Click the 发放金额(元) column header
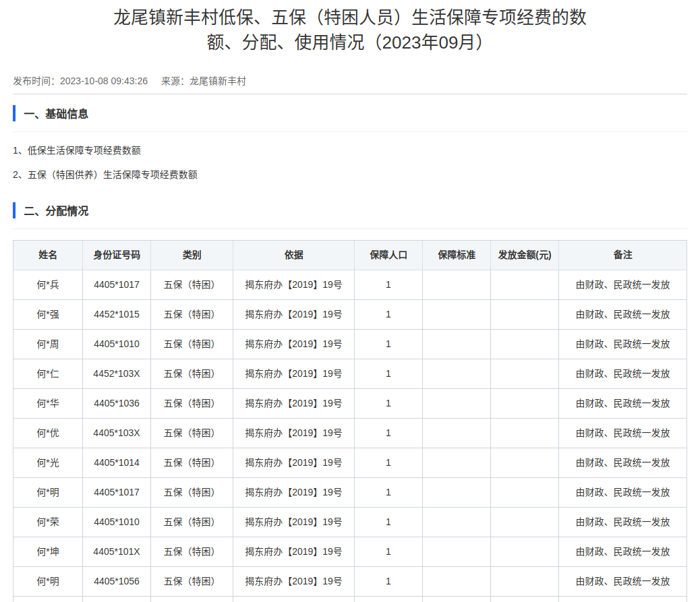 pos(525,255)
